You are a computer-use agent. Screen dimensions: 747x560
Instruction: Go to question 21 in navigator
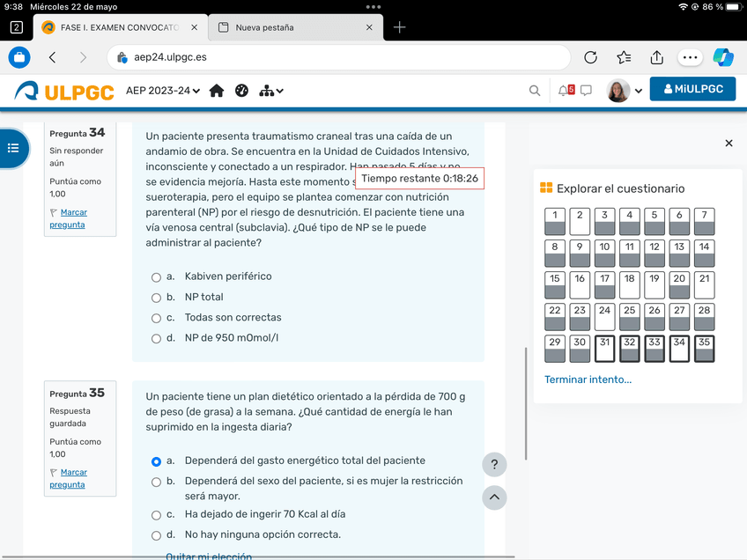point(704,284)
